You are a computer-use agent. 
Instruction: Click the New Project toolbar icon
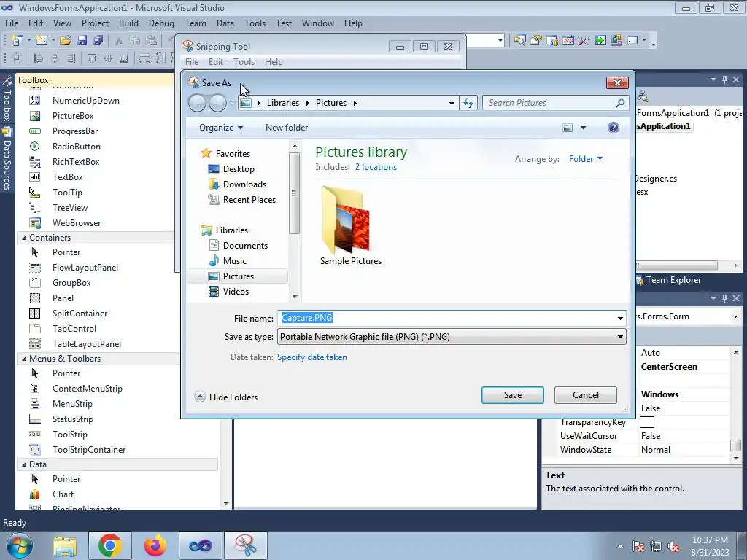coord(18,41)
